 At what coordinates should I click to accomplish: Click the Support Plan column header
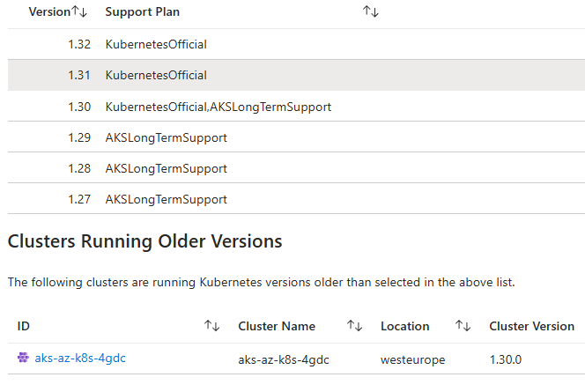141,12
